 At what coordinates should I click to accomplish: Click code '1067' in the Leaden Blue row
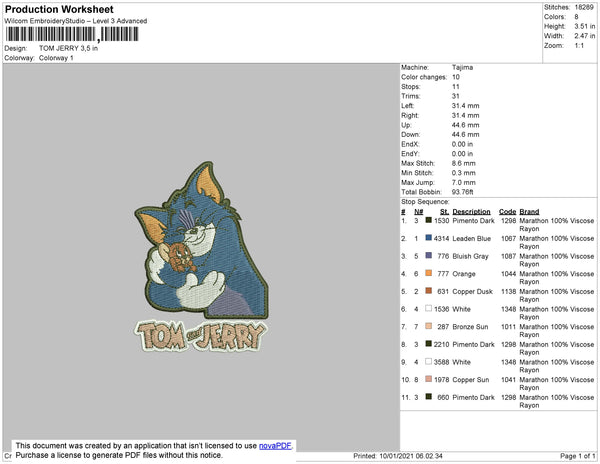(x=509, y=238)
